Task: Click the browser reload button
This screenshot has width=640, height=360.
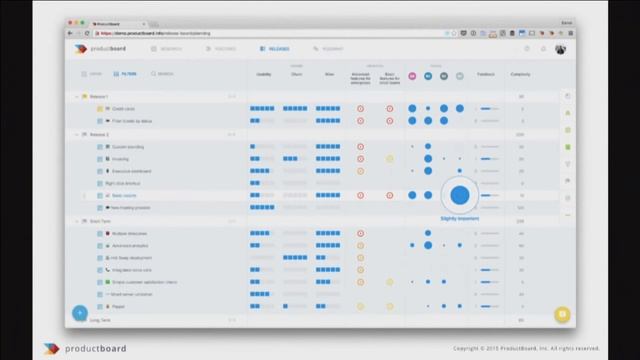Action: click(x=87, y=33)
